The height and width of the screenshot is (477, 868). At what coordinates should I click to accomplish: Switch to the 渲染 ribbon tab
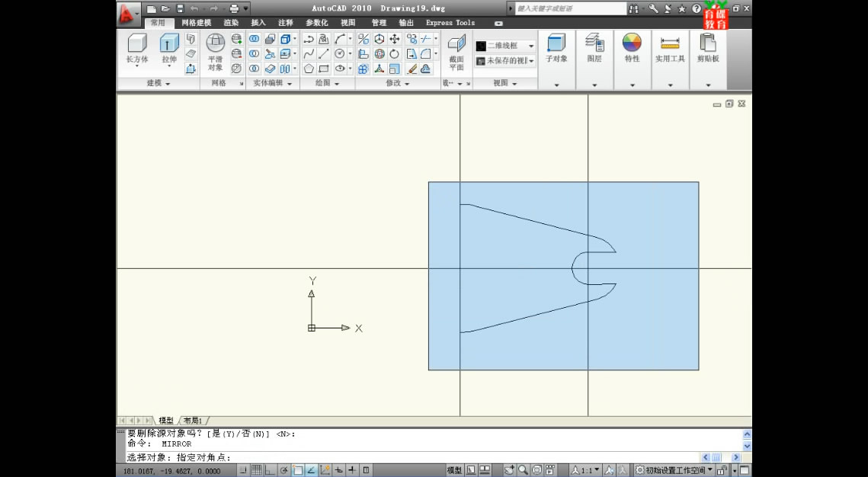(x=232, y=23)
